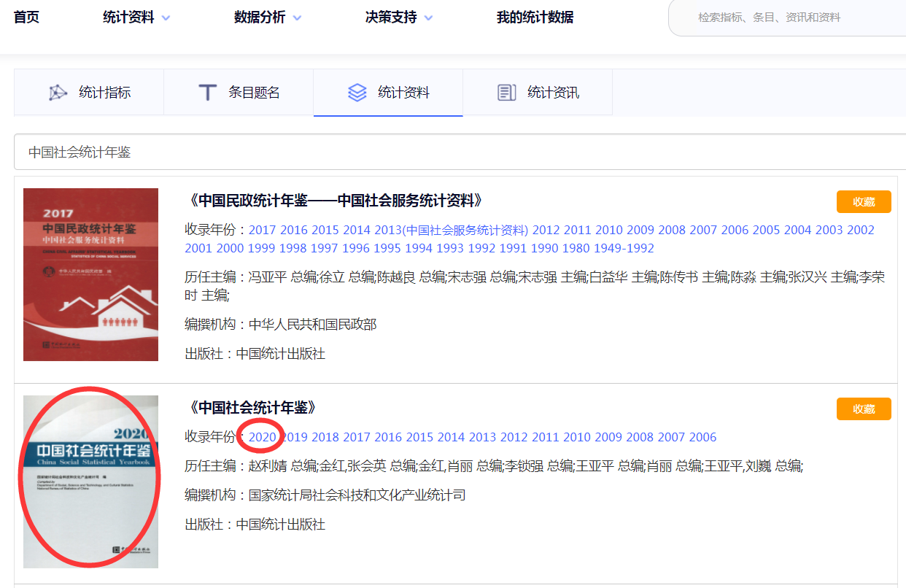
Task: Click the news icon on 统计资讯 tab
Action: (x=506, y=93)
